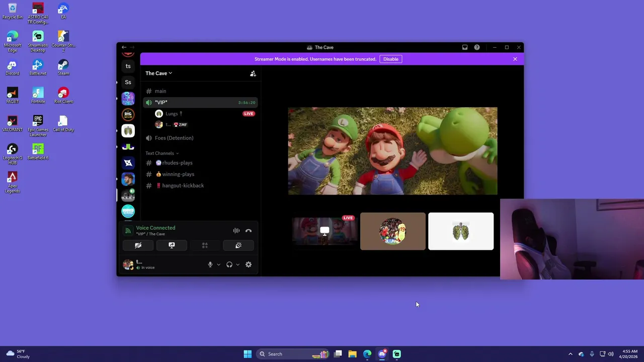Disconnect from voice with hang-up icon
Screen dimensions: 644x362
pyautogui.click(x=249, y=231)
